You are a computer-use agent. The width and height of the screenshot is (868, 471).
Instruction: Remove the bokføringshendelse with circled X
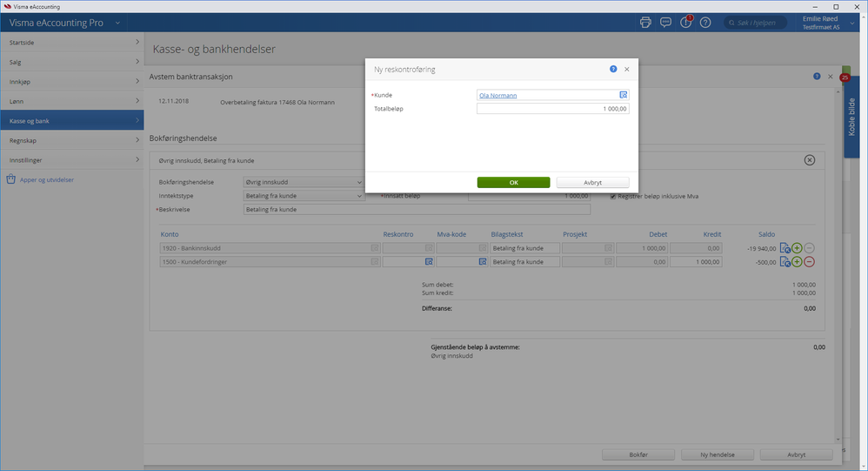[810, 160]
